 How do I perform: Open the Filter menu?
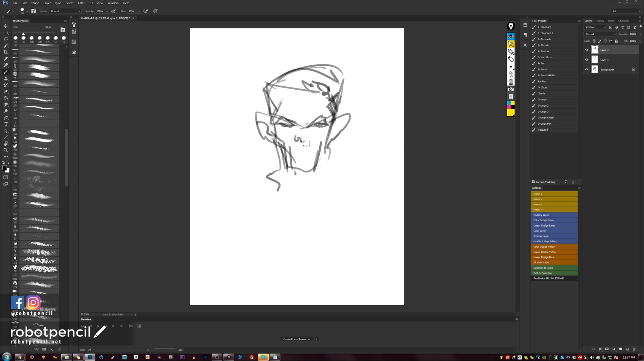point(81,3)
